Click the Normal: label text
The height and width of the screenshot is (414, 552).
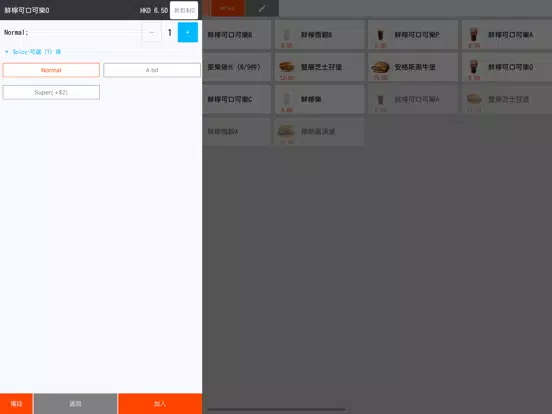16,32
